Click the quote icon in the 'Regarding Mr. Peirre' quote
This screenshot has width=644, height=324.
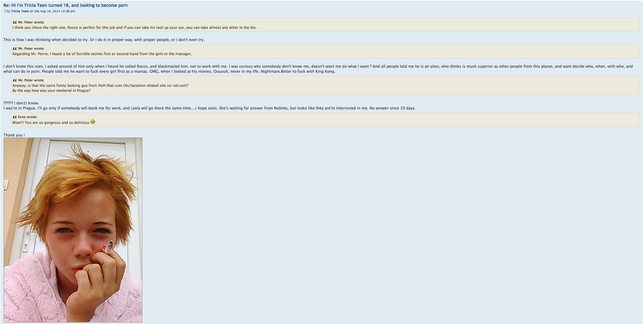[15, 49]
